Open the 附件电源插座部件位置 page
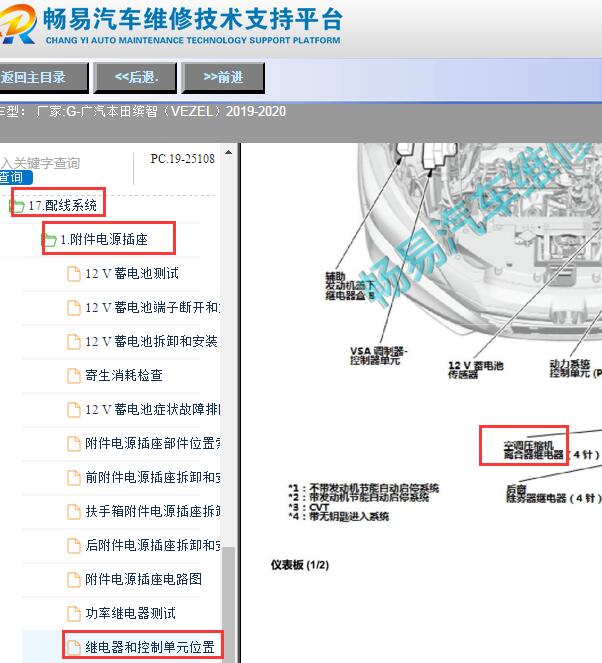 [x=153, y=443]
